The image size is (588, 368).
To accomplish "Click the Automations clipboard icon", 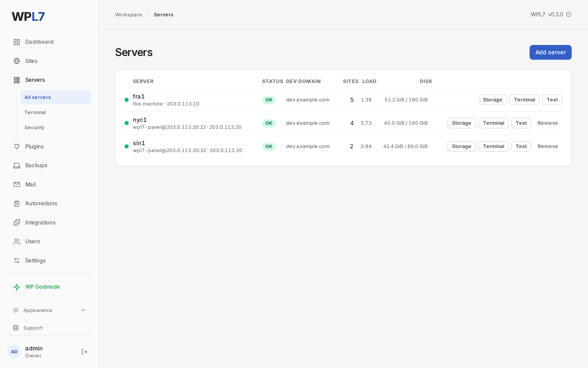I will [x=17, y=203].
